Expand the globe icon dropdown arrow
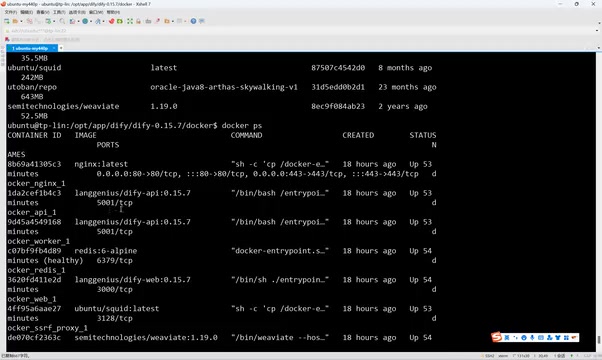This screenshot has width=602, height=360. [x=91, y=21]
